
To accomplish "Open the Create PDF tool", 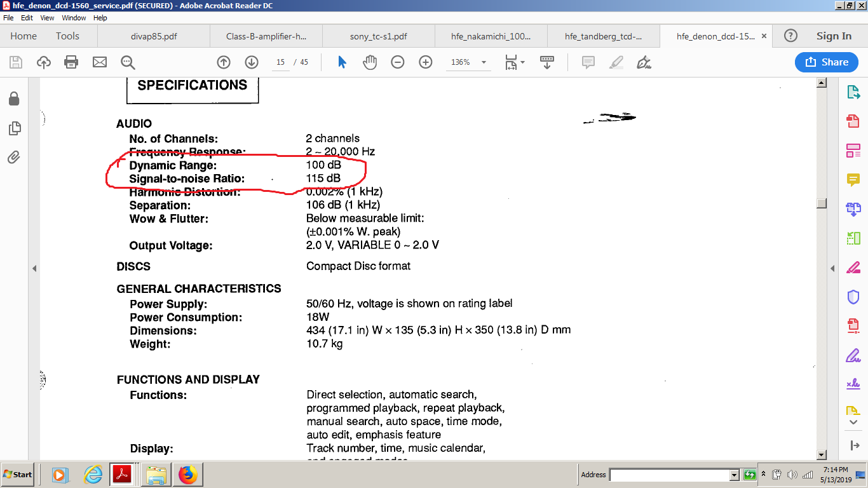I will [853, 121].
